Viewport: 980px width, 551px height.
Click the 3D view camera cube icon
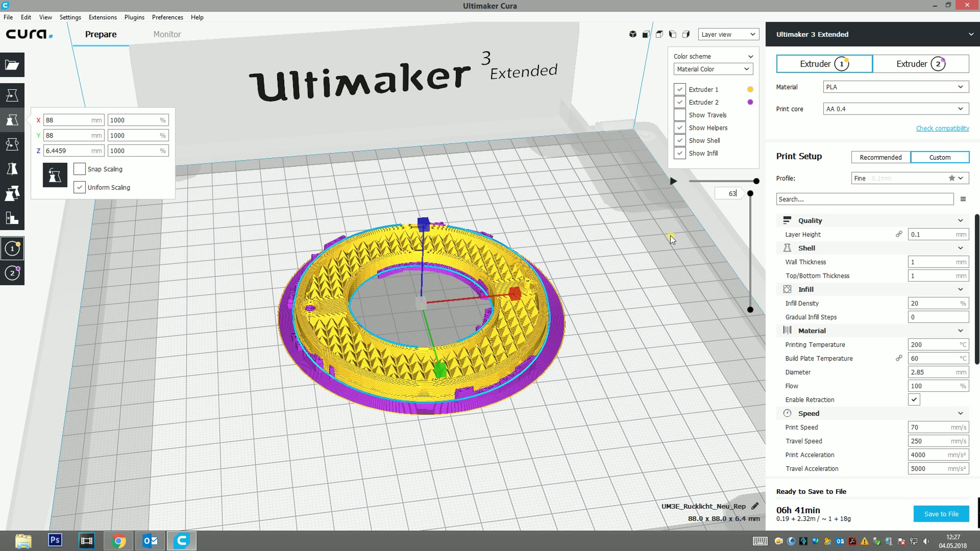[632, 34]
